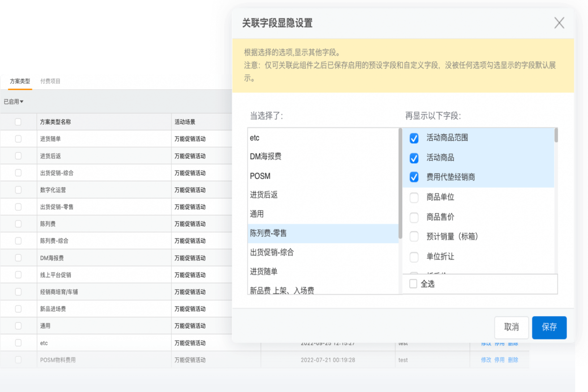Image resolution: width=588 pixels, height=392 pixels.
Task: Uncheck the 活动商品范围 checkbox
Action: [414, 138]
